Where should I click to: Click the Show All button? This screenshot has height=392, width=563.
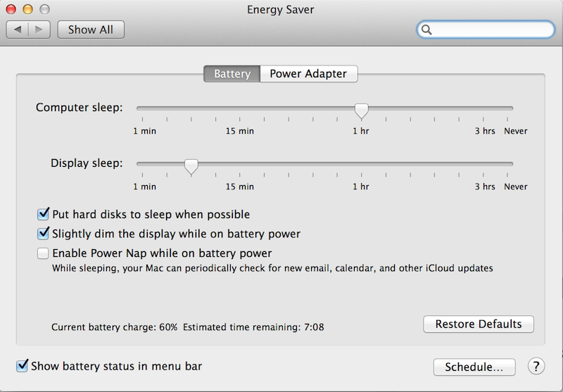coord(91,30)
